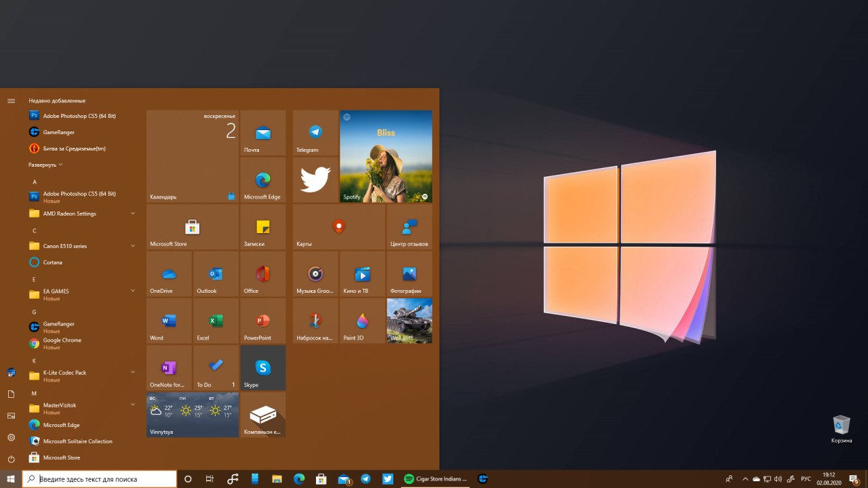Image resolution: width=868 pixels, height=488 pixels.
Task: Open Google Chrome from the app list
Action: [x=81, y=343]
